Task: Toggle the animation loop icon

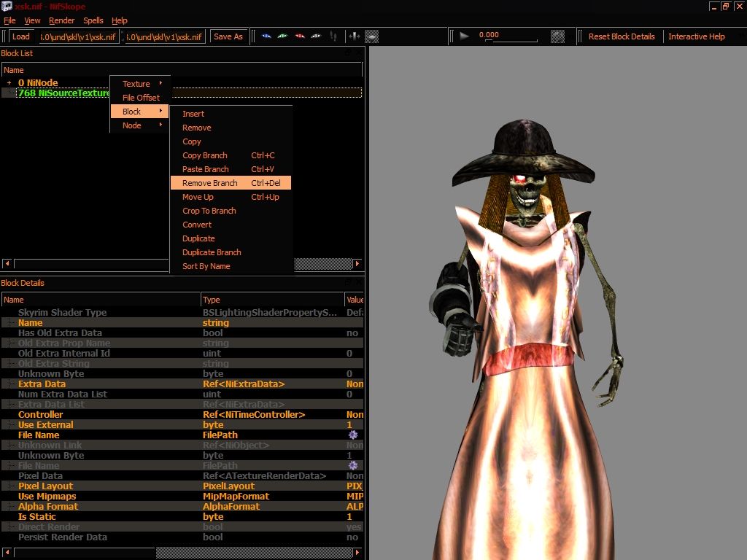Action: click(557, 36)
